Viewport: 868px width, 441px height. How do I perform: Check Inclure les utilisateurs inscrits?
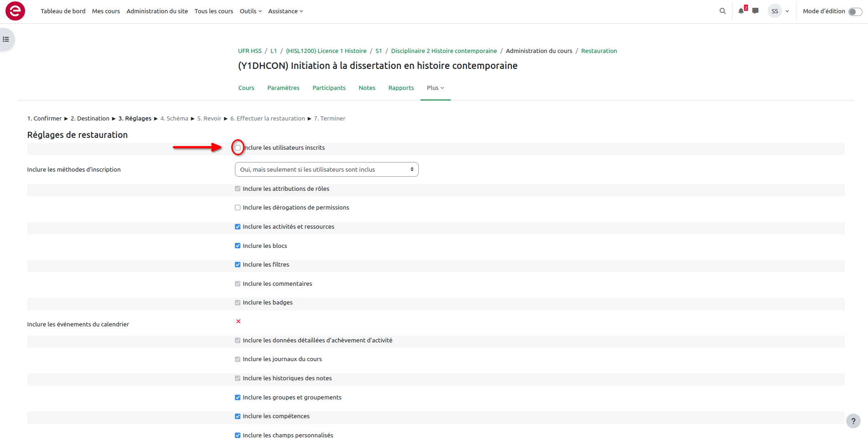point(238,147)
